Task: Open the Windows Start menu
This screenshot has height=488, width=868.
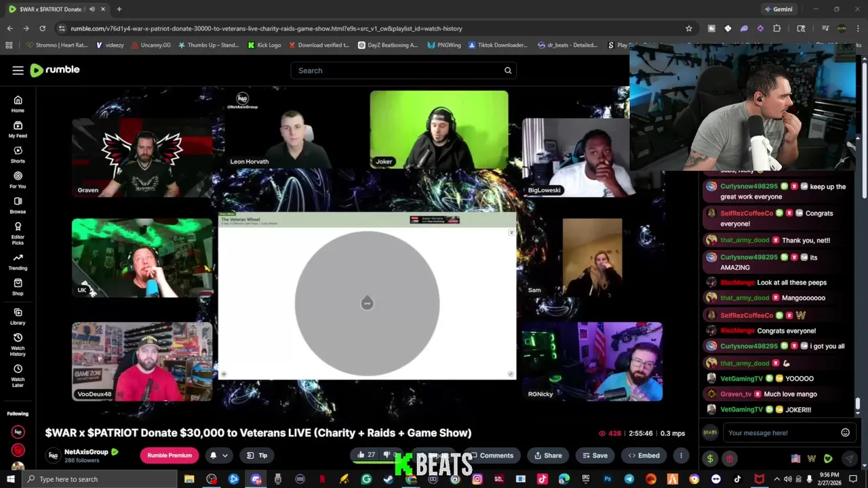Action: pos(10,479)
